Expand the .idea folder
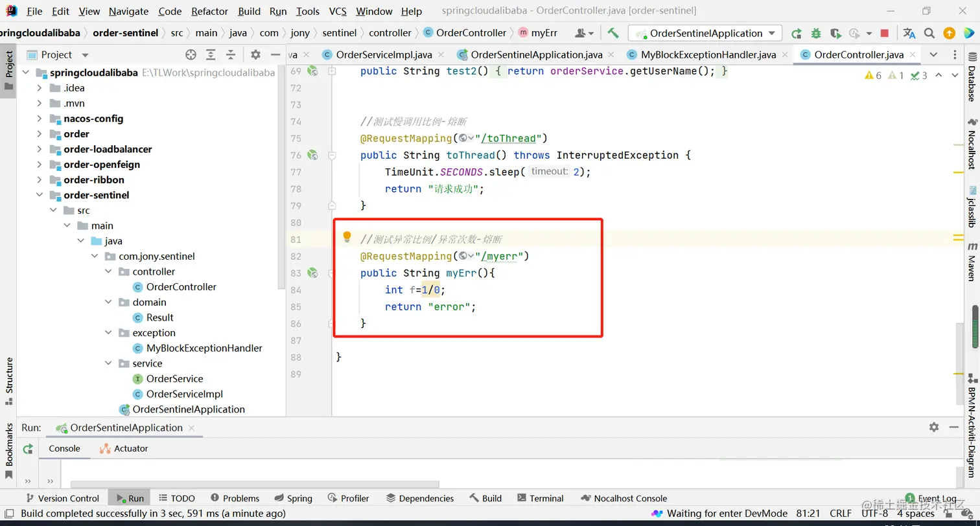 pyautogui.click(x=40, y=88)
